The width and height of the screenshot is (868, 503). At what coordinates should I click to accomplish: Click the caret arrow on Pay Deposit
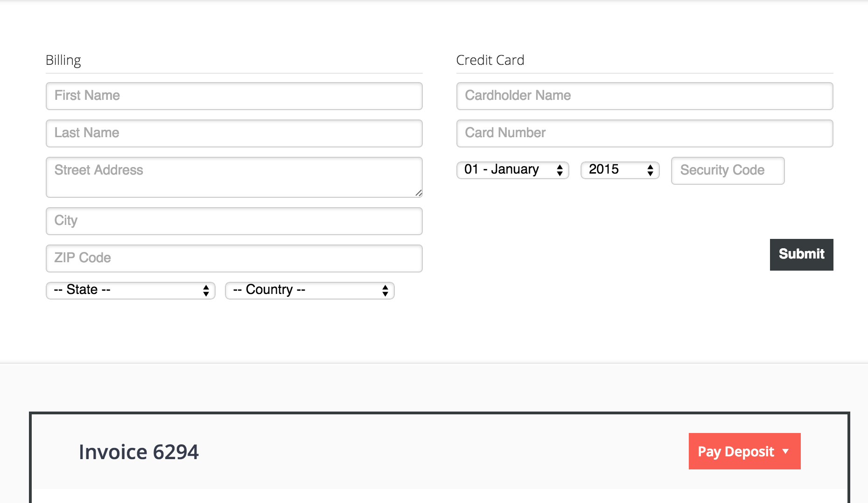tap(786, 451)
